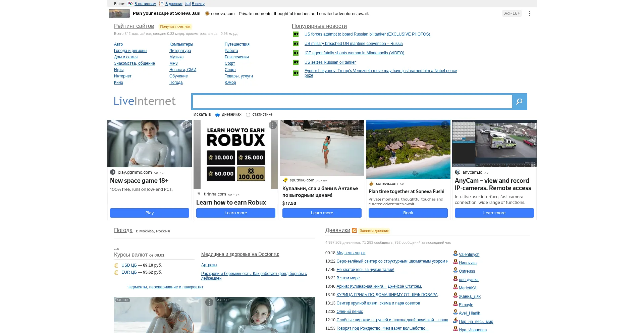Click the 'Получить счетчик' button
This screenshot has height=333, width=644.
[175, 26]
